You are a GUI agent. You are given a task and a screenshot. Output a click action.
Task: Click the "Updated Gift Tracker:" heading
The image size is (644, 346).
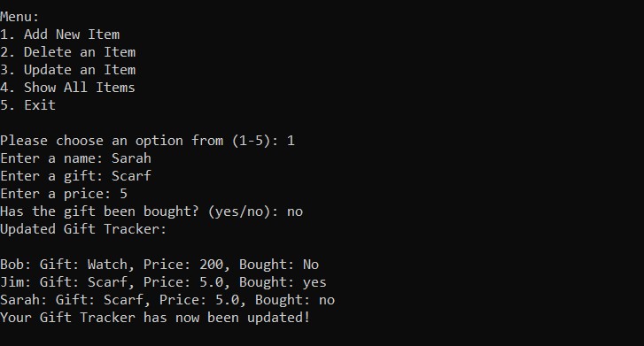(83, 229)
